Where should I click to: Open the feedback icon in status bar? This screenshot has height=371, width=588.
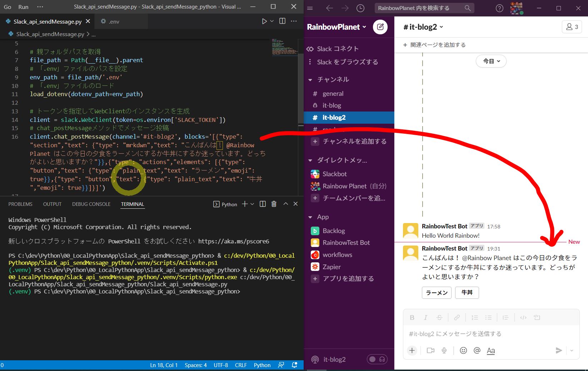(281, 365)
